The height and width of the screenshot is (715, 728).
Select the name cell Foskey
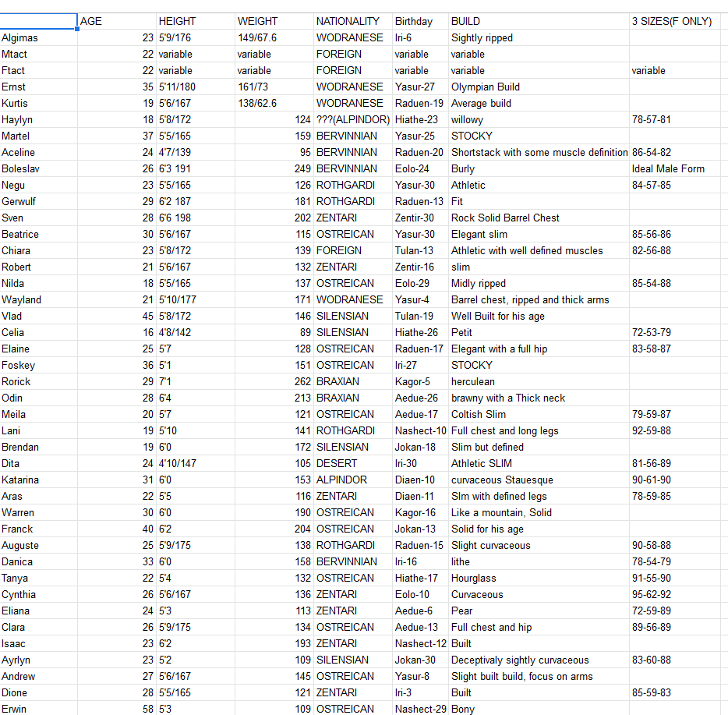[x=38, y=365]
